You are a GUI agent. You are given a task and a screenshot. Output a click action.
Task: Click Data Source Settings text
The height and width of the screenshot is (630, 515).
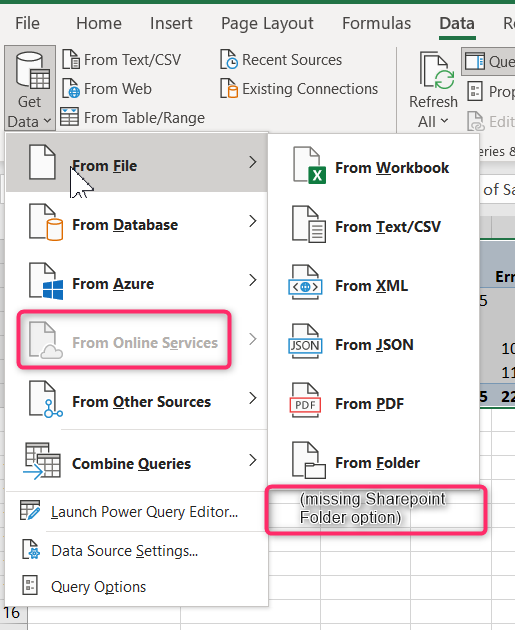125,551
